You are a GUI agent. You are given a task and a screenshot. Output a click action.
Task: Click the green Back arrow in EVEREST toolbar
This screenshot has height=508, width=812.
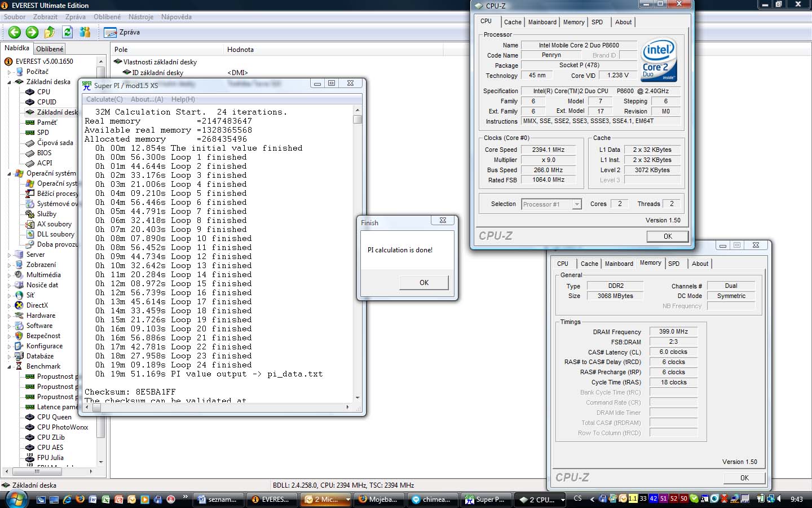tap(15, 32)
